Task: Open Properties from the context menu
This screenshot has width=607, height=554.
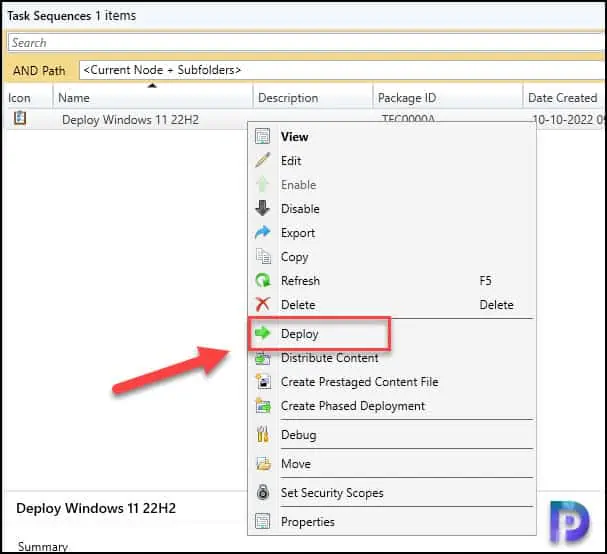Action: (x=392, y=521)
